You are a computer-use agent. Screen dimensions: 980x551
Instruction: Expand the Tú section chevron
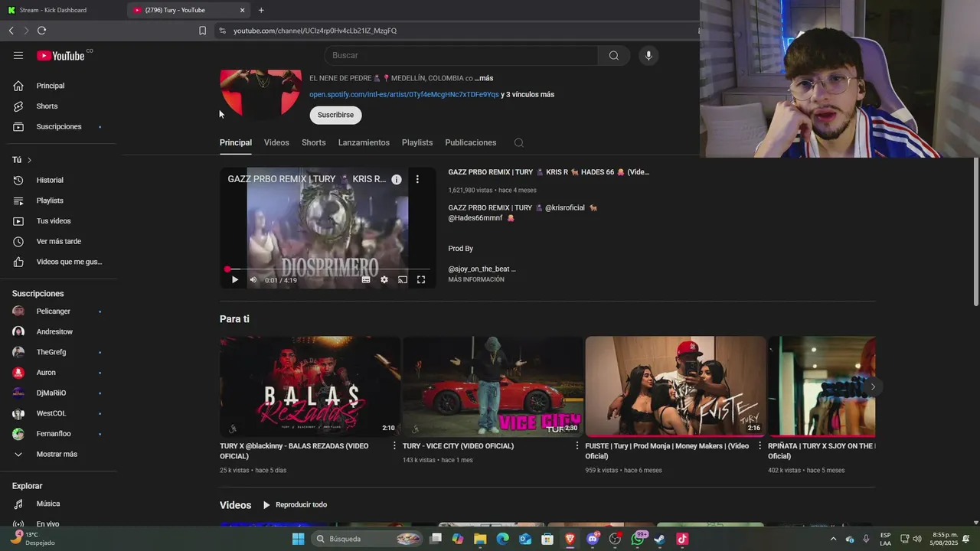(29, 160)
